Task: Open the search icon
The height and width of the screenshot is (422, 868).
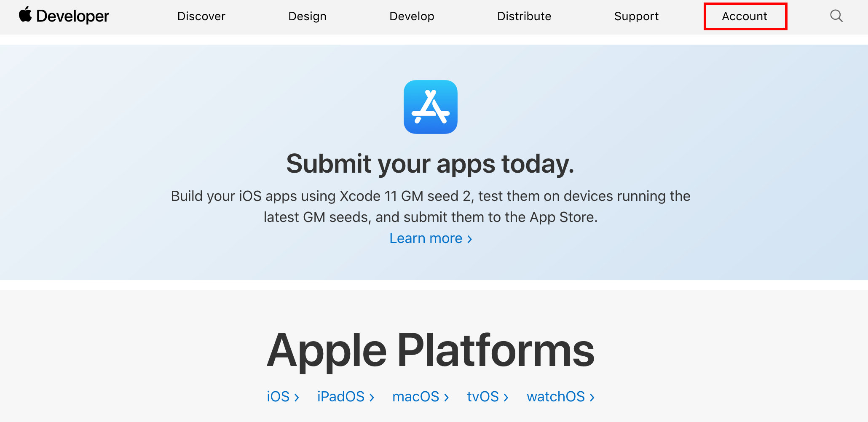Action: [x=836, y=16]
